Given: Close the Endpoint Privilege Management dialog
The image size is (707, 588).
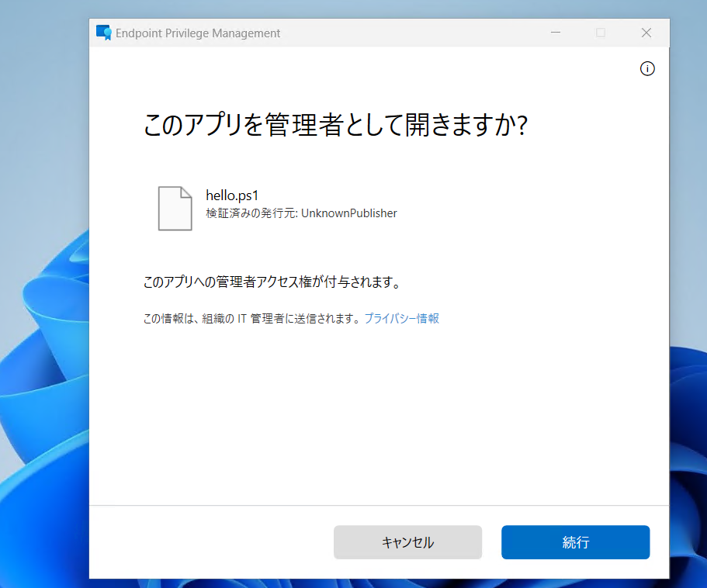Looking at the screenshot, I should (646, 33).
